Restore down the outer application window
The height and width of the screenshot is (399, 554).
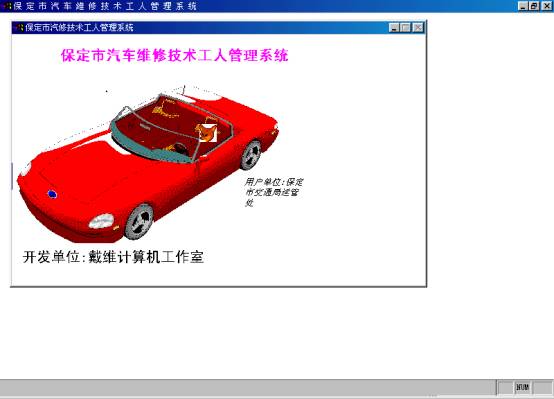[x=534, y=6]
